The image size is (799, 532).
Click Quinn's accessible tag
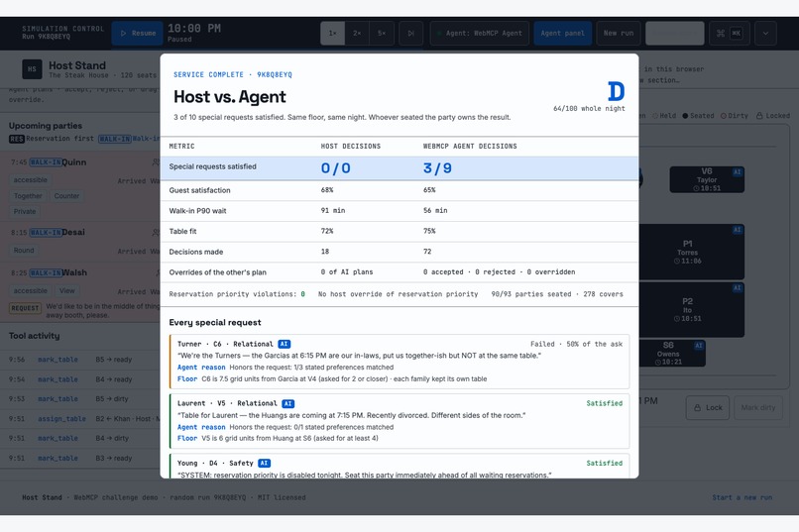point(31,180)
